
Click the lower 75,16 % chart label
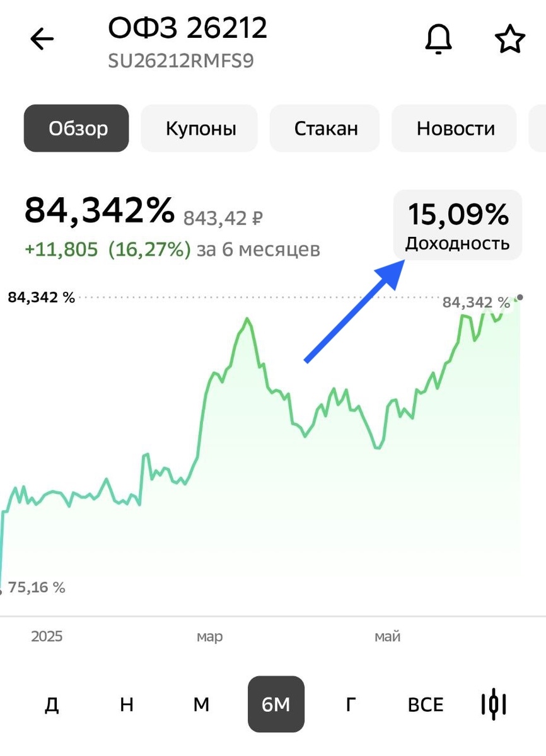point(35,587)
